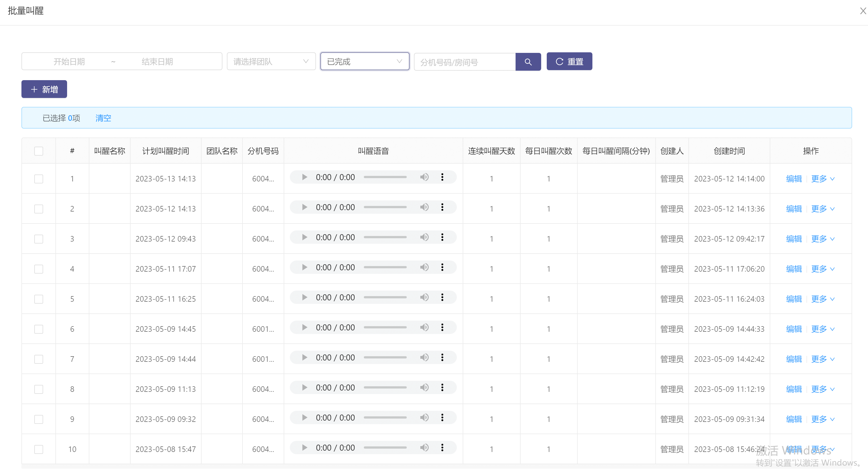Click the cell 2023-05-13 14:13
This screenshot has width=868, height=472.
tap(165, 179)
